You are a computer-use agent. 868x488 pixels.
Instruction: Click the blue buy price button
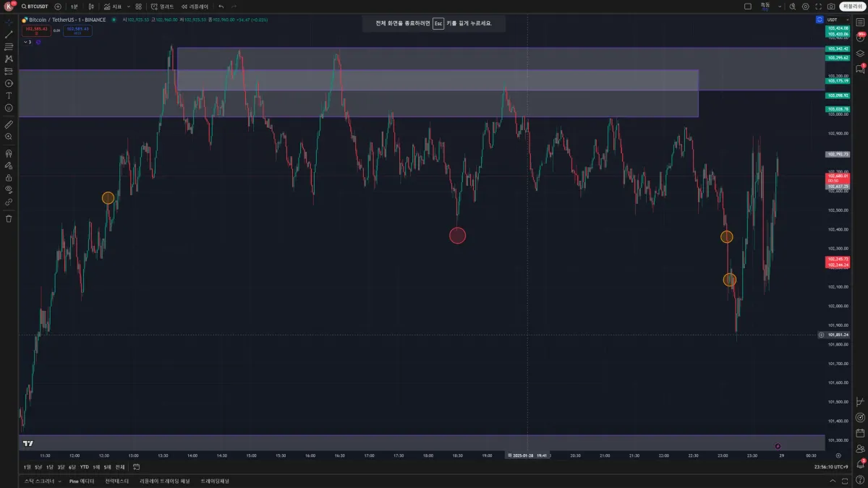point(77,30)
